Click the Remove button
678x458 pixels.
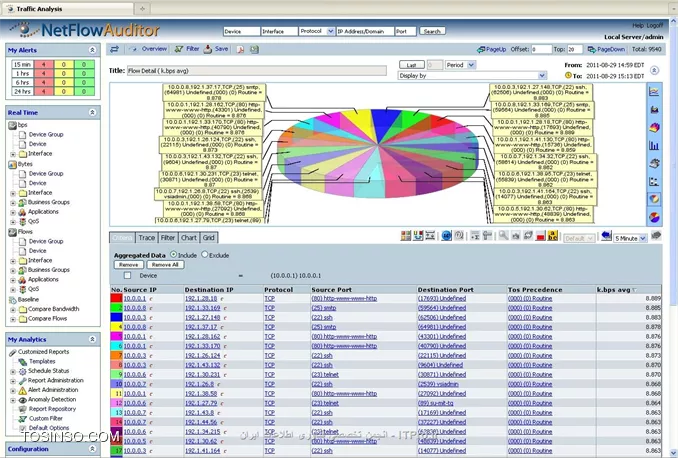[128, 265]
